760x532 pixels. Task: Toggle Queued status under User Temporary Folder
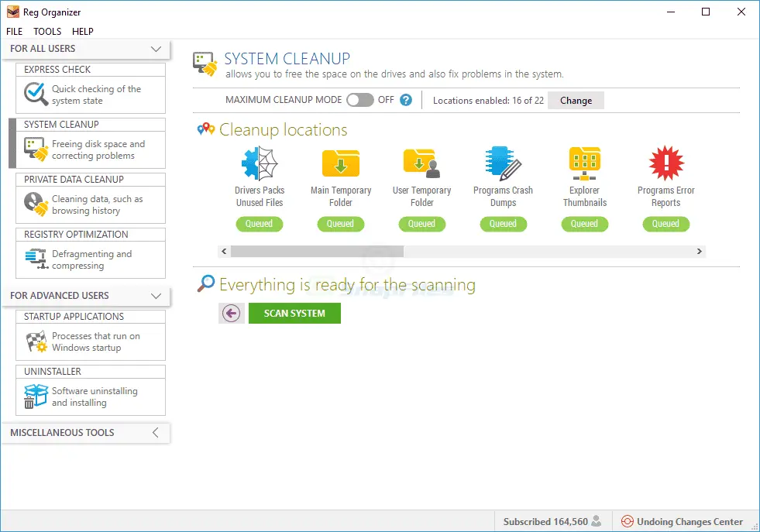(421, 224)
